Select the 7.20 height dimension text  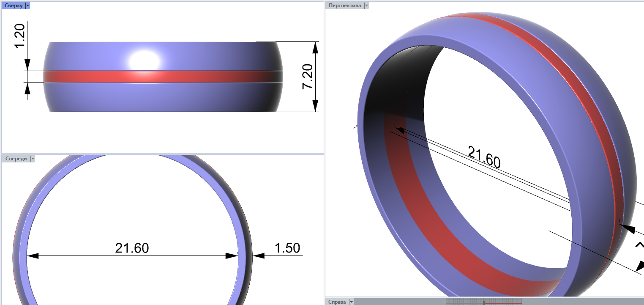[x=307, y=77]
